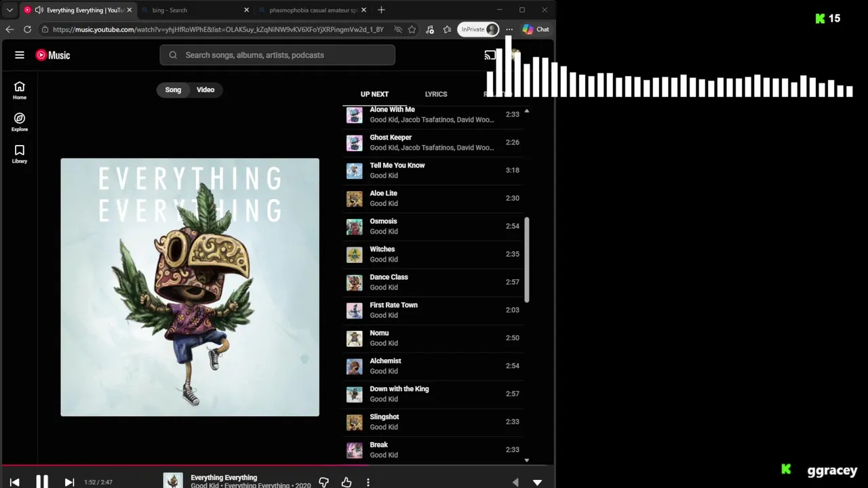Switch to phasmophobia browser tab
This screenshot has width=868, height=488.
pos(312,10)
